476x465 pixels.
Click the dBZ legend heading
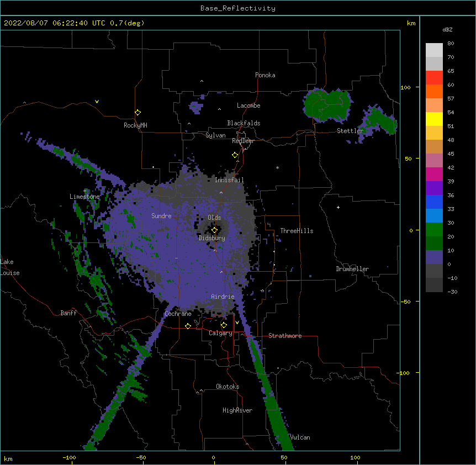[x=447, y=29]
